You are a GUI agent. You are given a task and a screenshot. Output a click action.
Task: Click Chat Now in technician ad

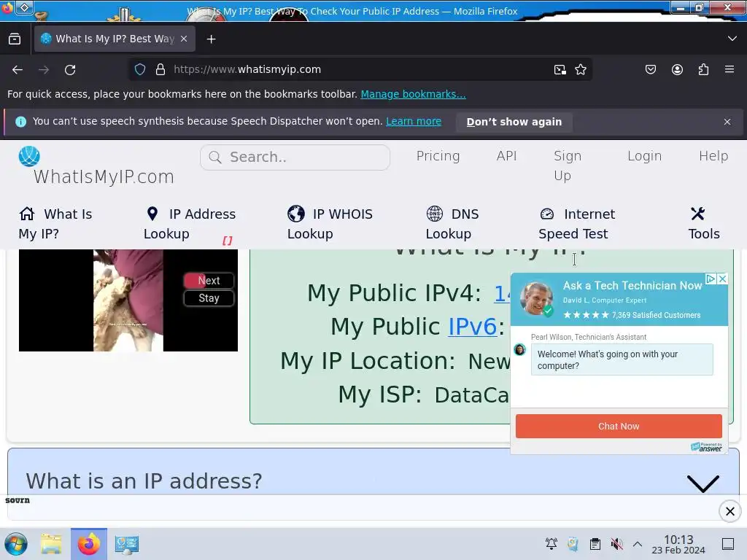click(x=619, y=426)
